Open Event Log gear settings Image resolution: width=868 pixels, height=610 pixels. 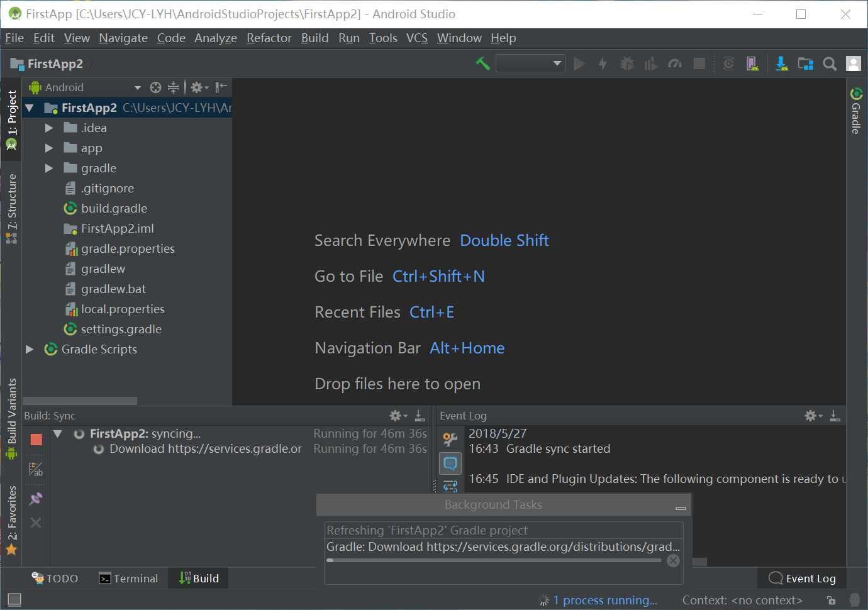coord(813,416)
